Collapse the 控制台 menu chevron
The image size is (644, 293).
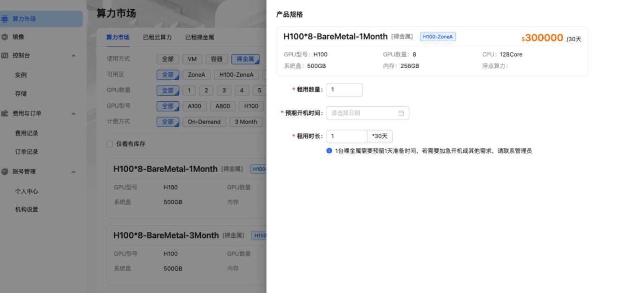(73, 56)
